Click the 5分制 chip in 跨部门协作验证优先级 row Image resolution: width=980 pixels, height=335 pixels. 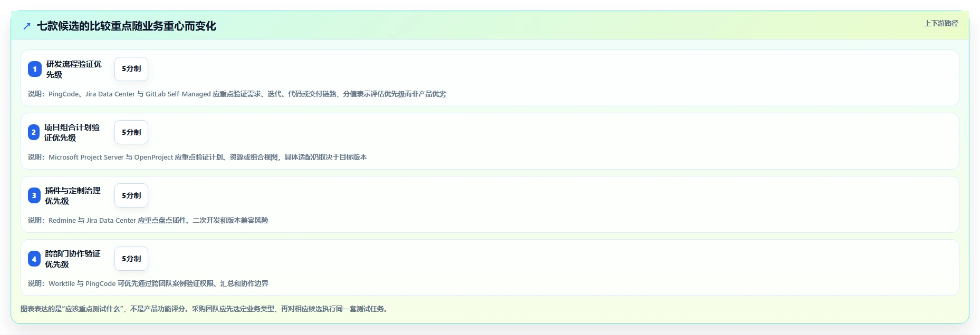[x=131, y=259]
